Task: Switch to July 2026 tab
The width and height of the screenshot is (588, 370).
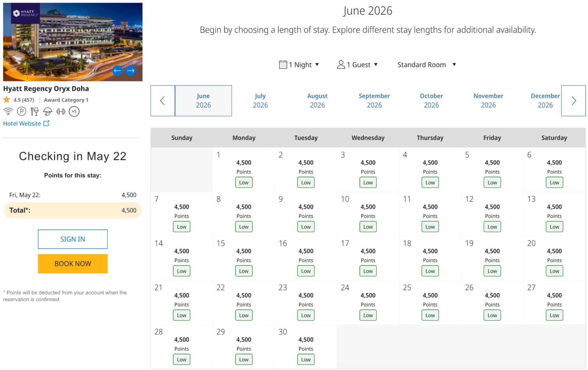Action: 260,101
